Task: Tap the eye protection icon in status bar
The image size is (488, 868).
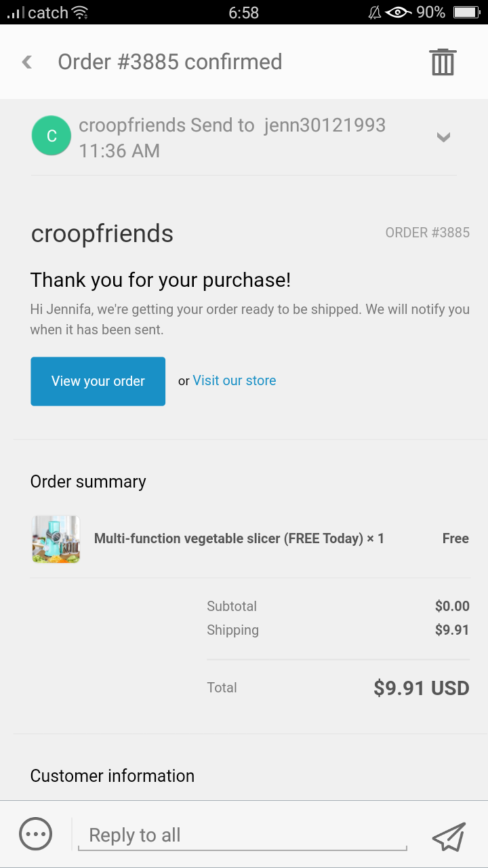Action: pyautogui.click(x=398, y=12)
